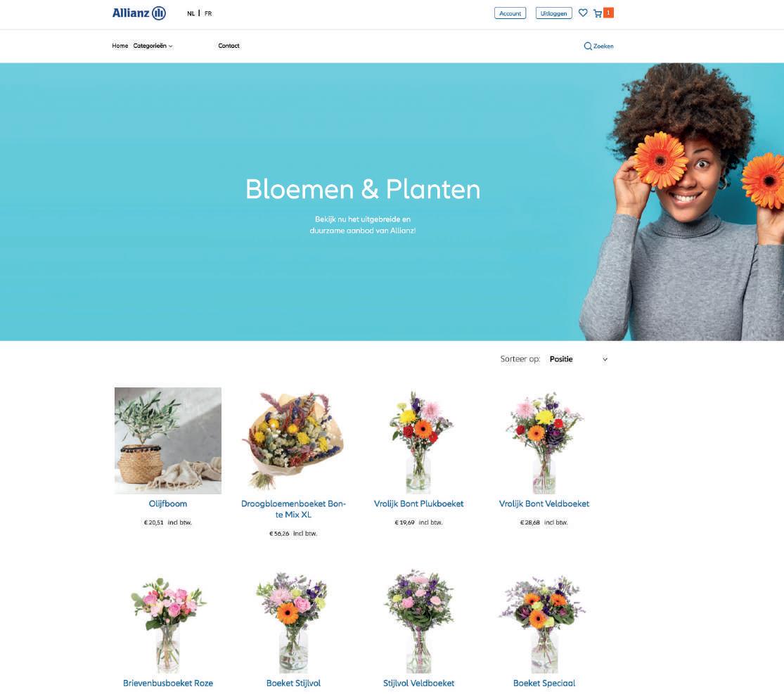
Task: Expand the Categorieën menu
Action: point(153,46)
